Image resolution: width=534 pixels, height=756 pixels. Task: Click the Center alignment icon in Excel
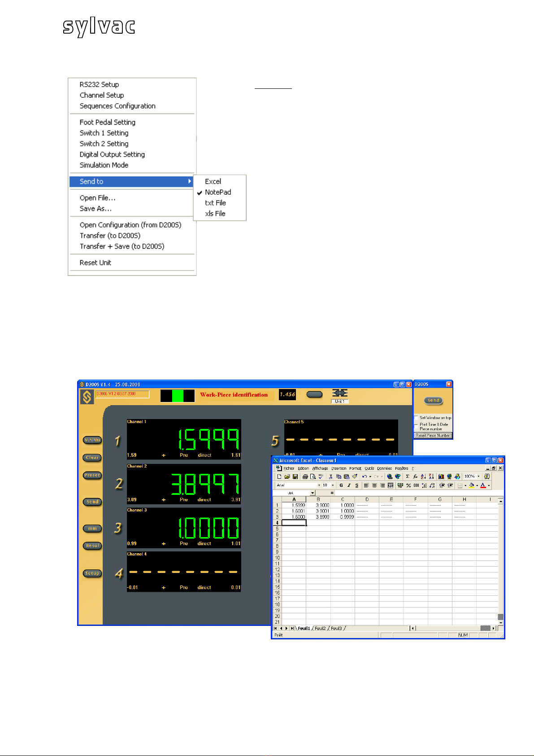point(374,485)
